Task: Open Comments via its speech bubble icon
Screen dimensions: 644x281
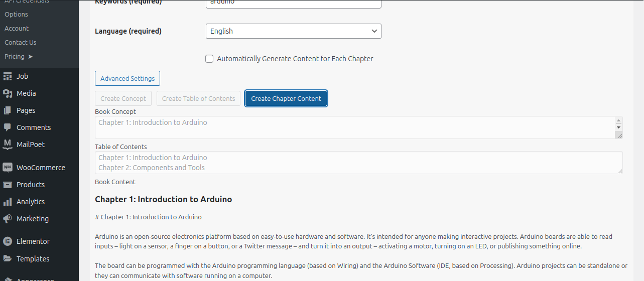Action: pyautogui.click(x=8, y=127)
